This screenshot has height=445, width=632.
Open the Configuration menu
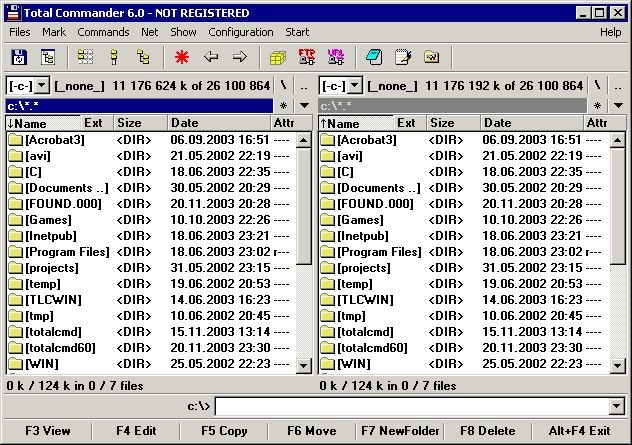(x=241, y=32)
